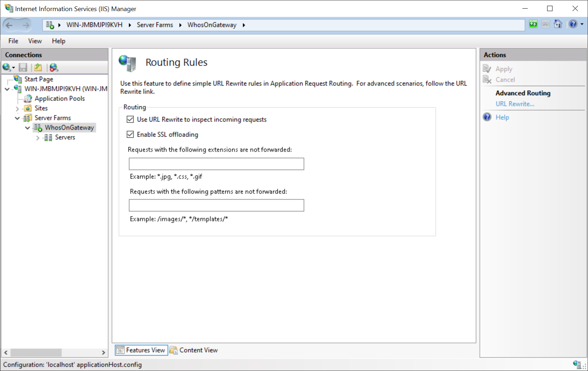
Task: Click the Routing Rules feature icon
Action: 127,63
